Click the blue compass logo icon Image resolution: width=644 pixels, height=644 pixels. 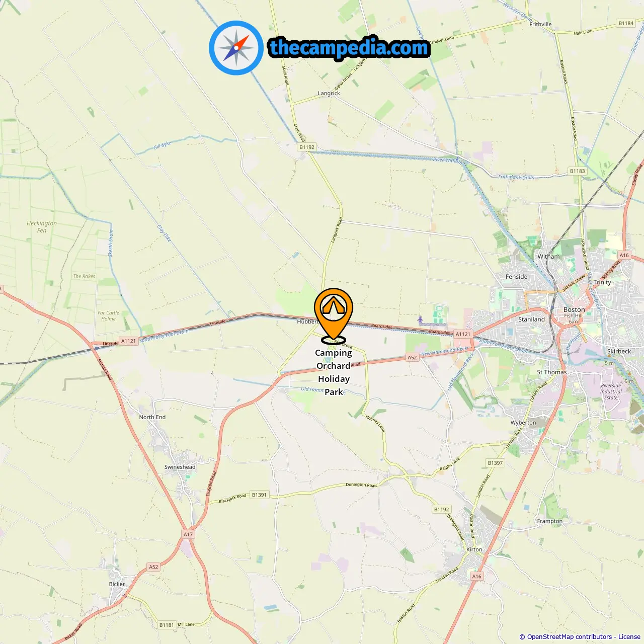[x=236, y=48]
